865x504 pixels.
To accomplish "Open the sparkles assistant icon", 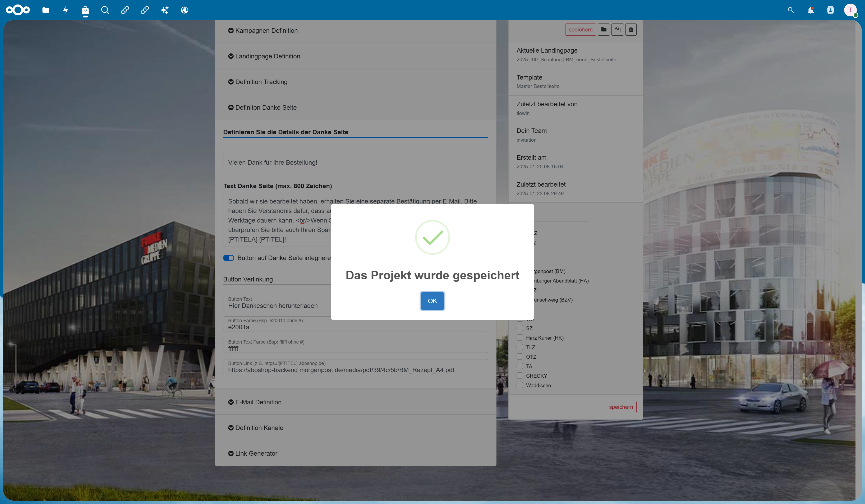I will (x=165, y=10).
